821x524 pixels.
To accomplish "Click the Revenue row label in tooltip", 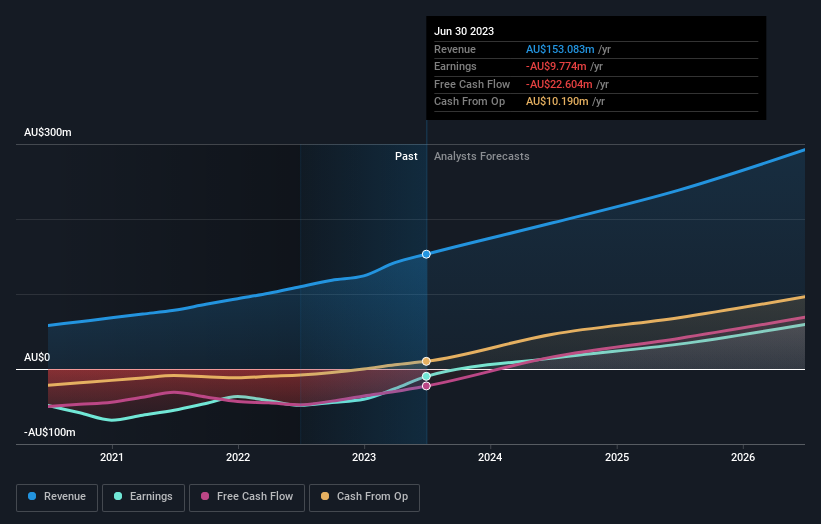I will pyautogui.click(x=454, y=49).
